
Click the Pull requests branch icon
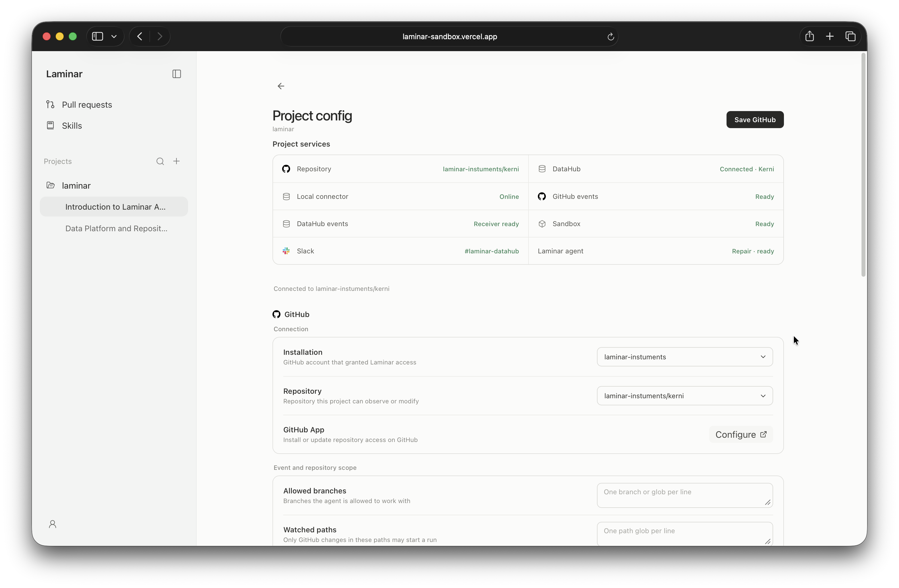tap(50, 104)
